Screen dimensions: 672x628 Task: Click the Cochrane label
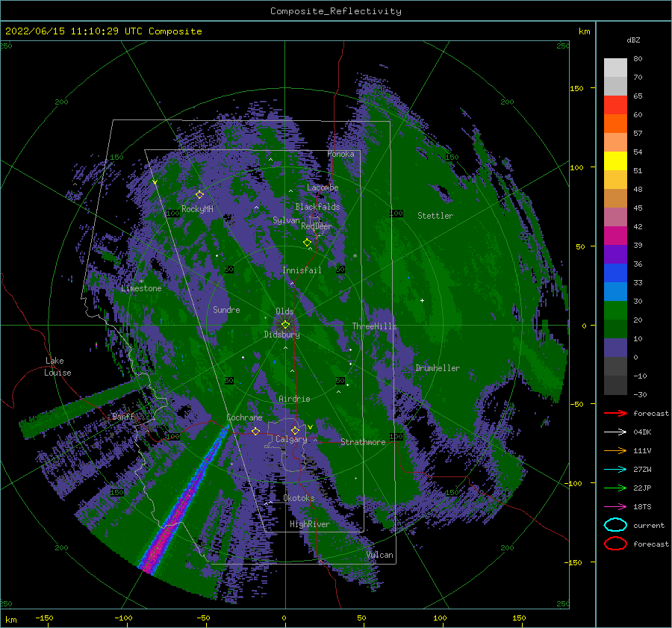pos(244,417)
